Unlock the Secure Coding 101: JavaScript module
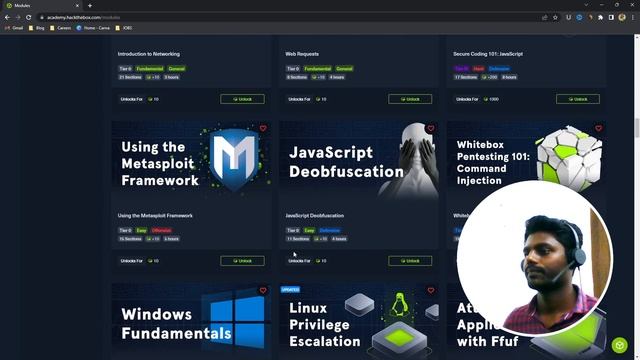 click(578, 99)
